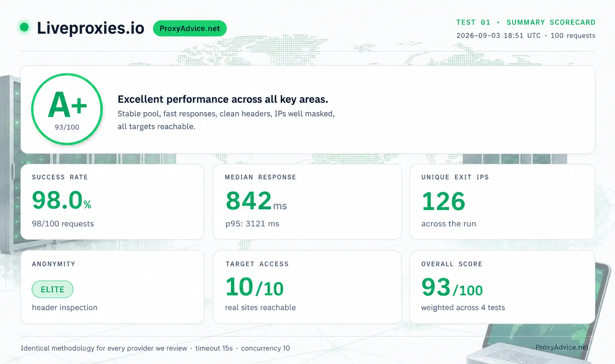Click the 'Stable pool, fast responses' description line
Image resolution: width=615 pixels, height=364 pixels.
pos(226,114)
